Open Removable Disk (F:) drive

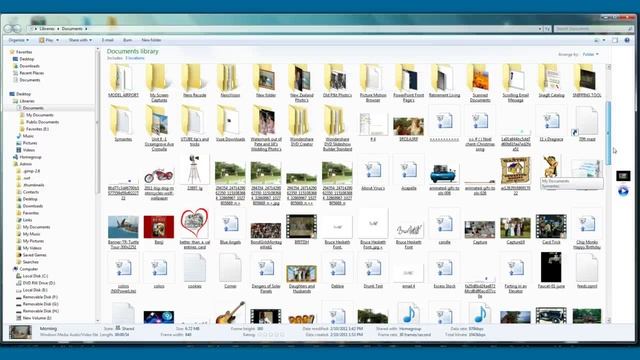click(40, 297)
